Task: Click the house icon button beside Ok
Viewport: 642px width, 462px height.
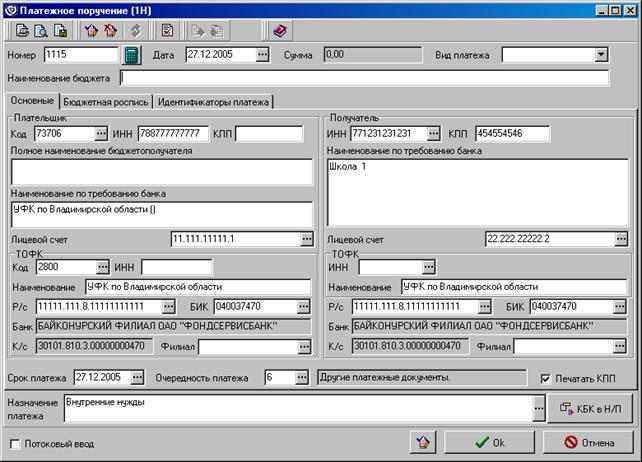Action: click(x=423, y=442)
